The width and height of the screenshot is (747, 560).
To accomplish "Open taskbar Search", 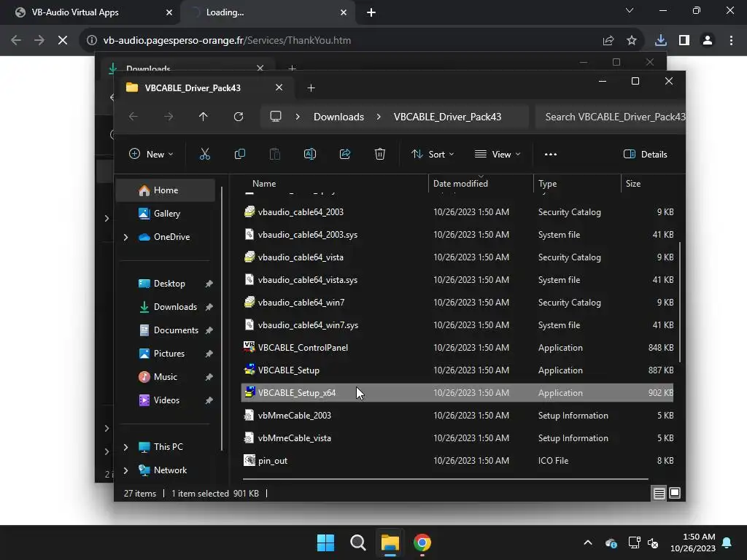I will (357, 542).
